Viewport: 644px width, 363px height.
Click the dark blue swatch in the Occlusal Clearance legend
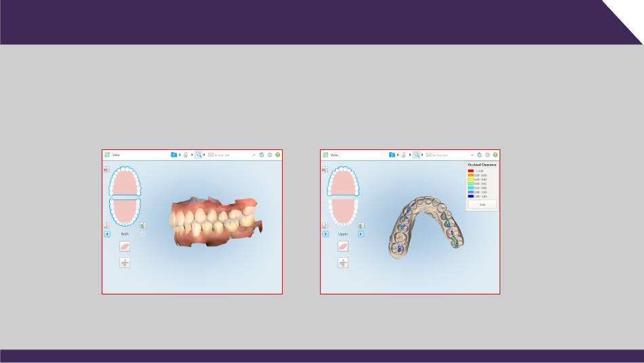470,197
